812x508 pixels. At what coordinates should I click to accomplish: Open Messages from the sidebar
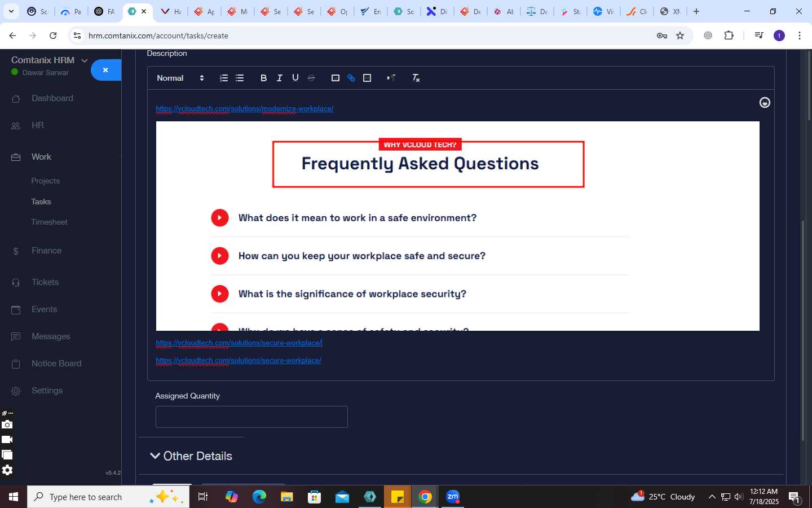click(51, 336)
